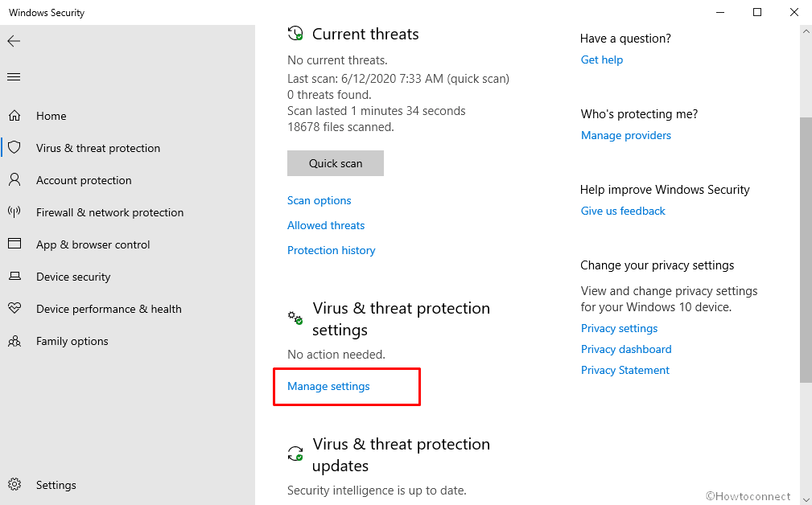Click the Account protection person icon
The width and height of the screenshot is (812, 505).
14,179
